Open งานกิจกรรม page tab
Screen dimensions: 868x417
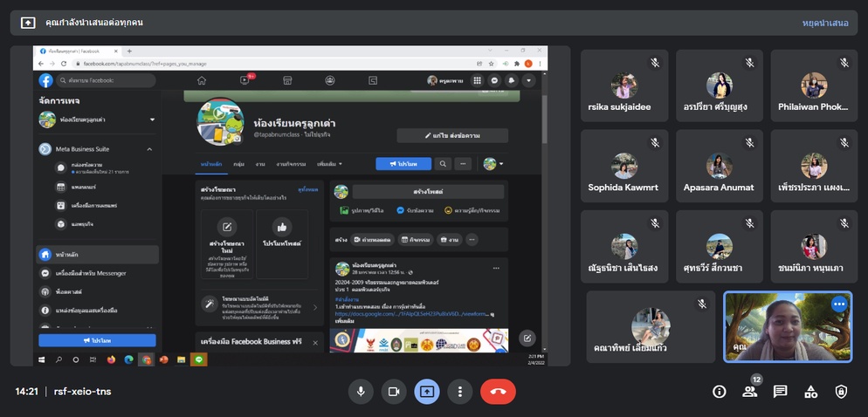point(292,164)
